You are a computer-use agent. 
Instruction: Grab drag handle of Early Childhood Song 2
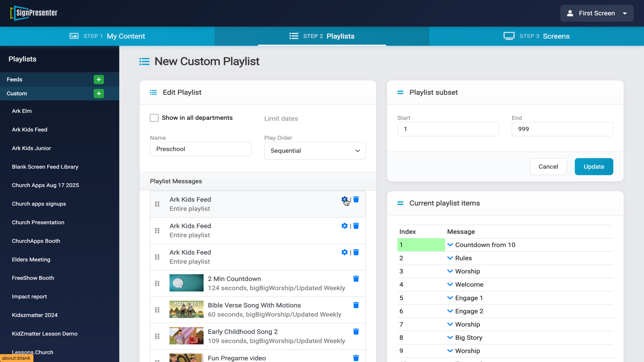click(x=157, y=336)
